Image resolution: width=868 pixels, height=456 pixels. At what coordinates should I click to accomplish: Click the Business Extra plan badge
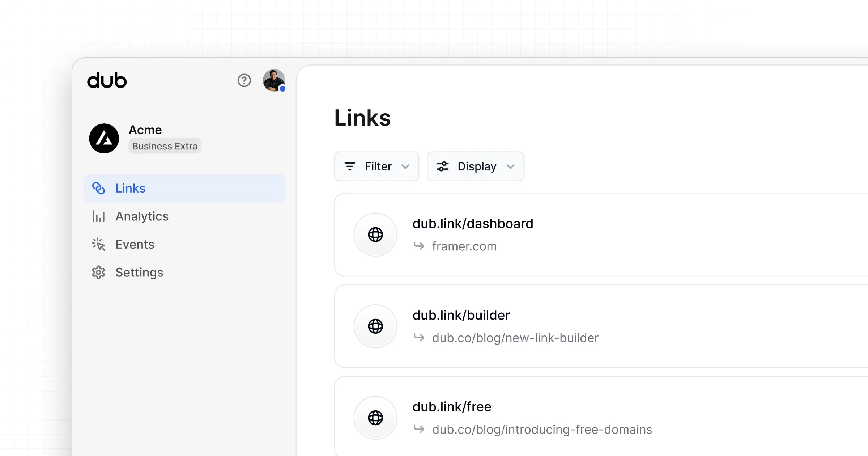coord(165,146)
